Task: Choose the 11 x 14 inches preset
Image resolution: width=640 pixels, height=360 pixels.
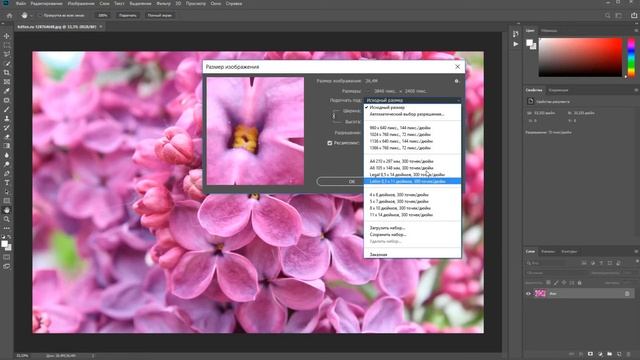Action: click(412, 215)
